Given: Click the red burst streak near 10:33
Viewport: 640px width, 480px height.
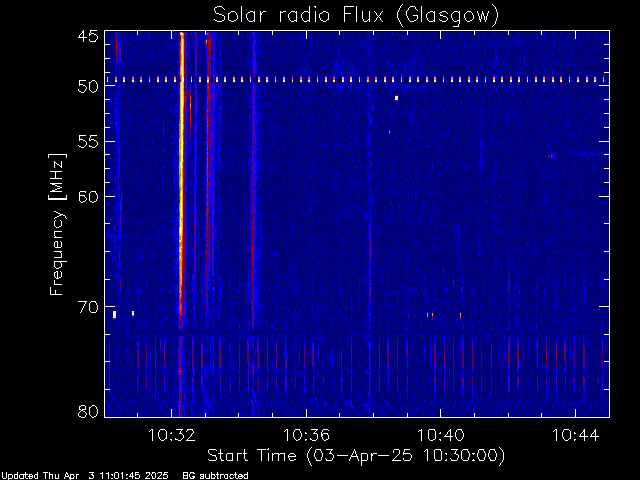Looking at the screenshot, I should [208, 171].
